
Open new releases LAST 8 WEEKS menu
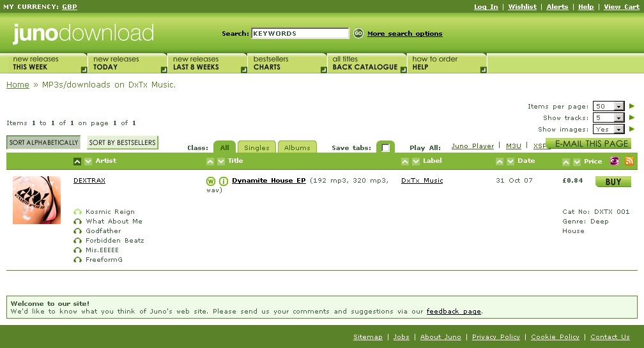coord(208,63)
